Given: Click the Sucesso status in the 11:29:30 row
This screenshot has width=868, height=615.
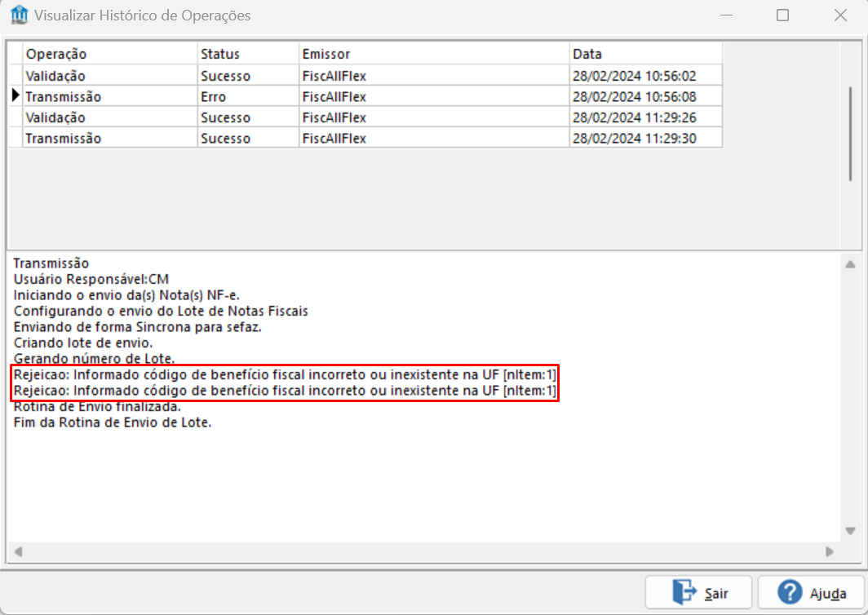Looking at the screenshot, I should pyautogui.click(x=248, y=138).
